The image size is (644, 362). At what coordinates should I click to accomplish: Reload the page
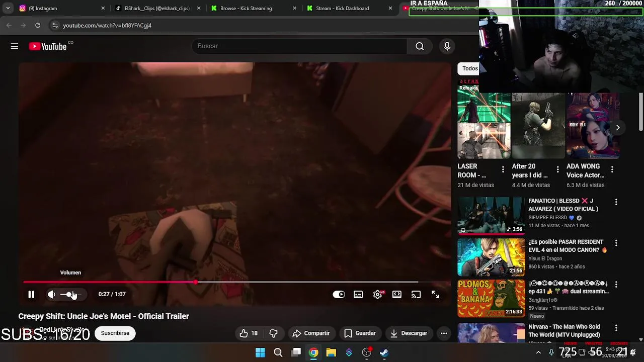[38, 25]
